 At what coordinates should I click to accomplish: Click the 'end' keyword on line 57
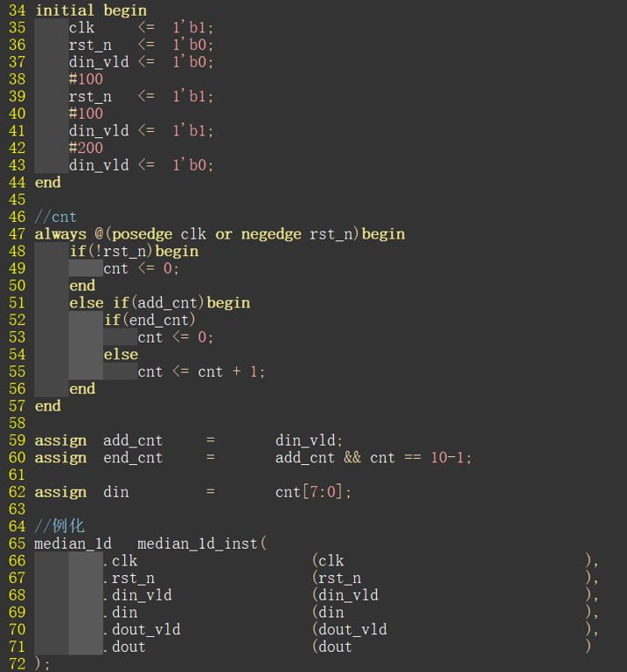47,405
